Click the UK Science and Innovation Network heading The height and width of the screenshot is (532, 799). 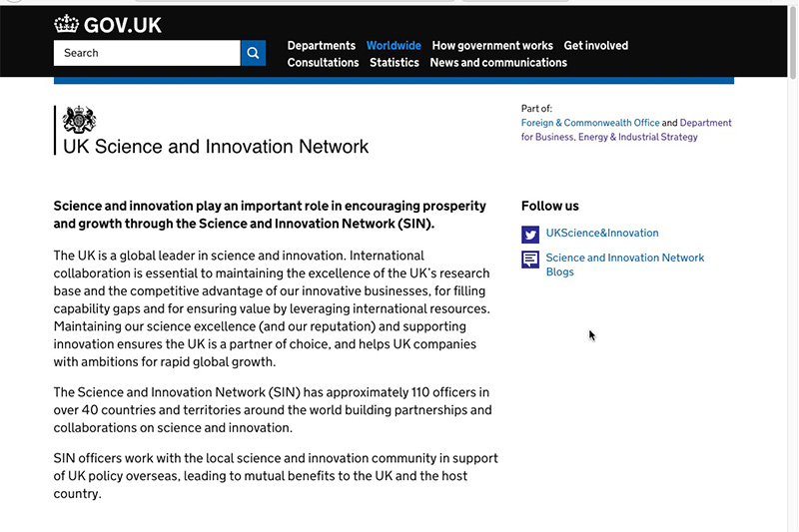[216, 147]
